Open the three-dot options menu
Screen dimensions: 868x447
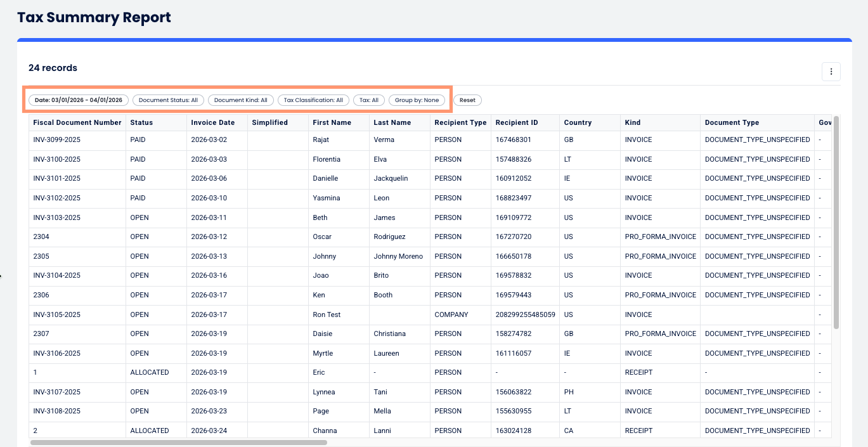pos(831,71)
